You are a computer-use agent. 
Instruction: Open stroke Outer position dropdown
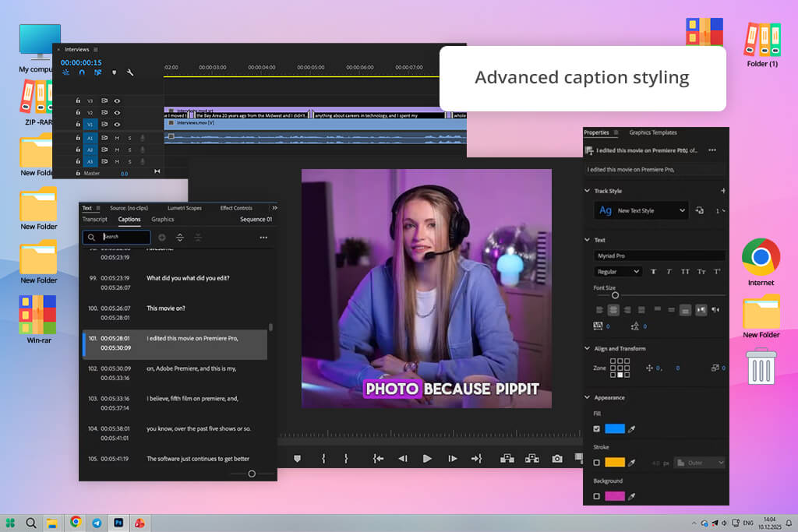[x=699, y=463]
